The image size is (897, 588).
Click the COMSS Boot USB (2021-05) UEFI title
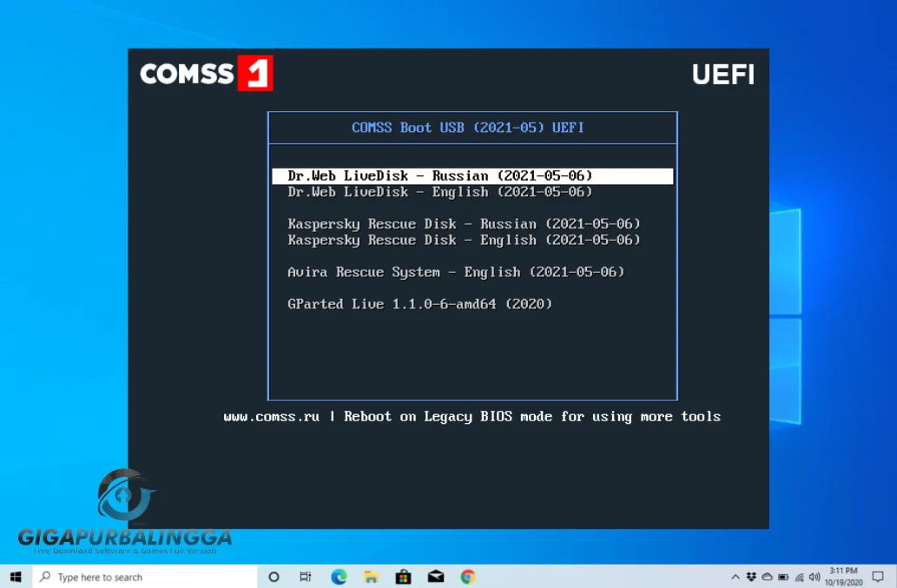(468, 128)
